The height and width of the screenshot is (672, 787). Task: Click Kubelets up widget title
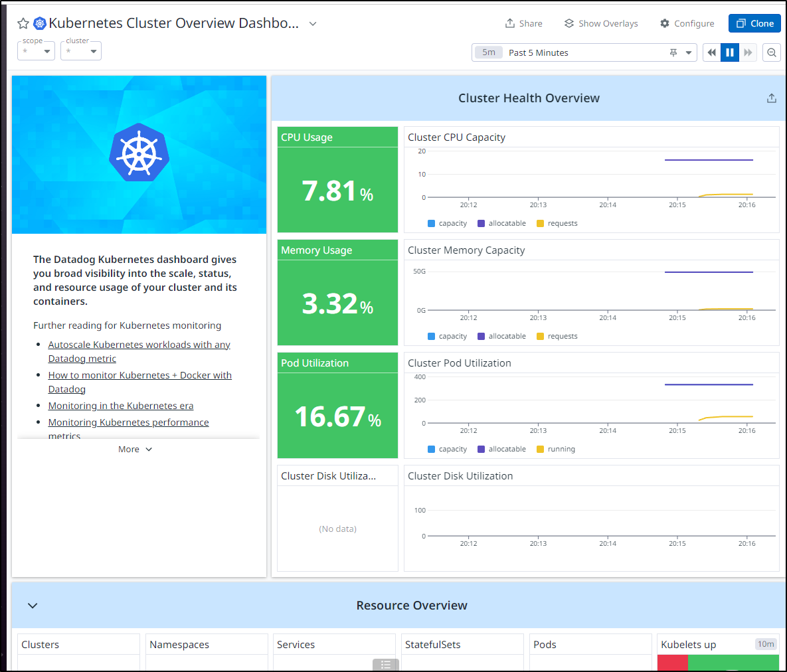tap(688, 645)
